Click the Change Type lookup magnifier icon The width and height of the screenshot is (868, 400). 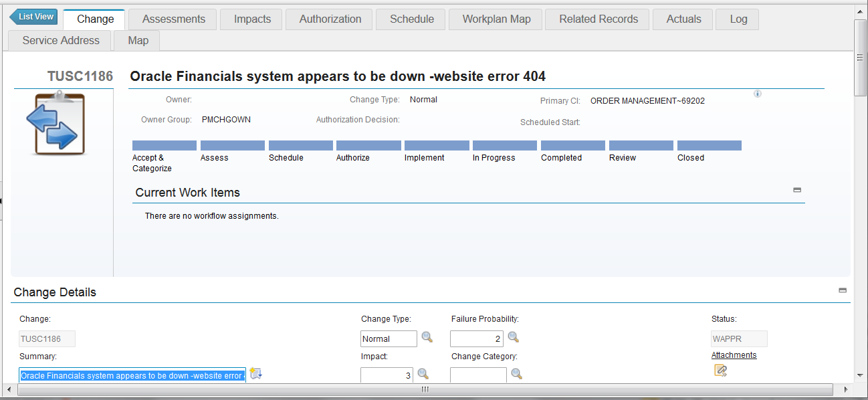[x=427, y=337]
